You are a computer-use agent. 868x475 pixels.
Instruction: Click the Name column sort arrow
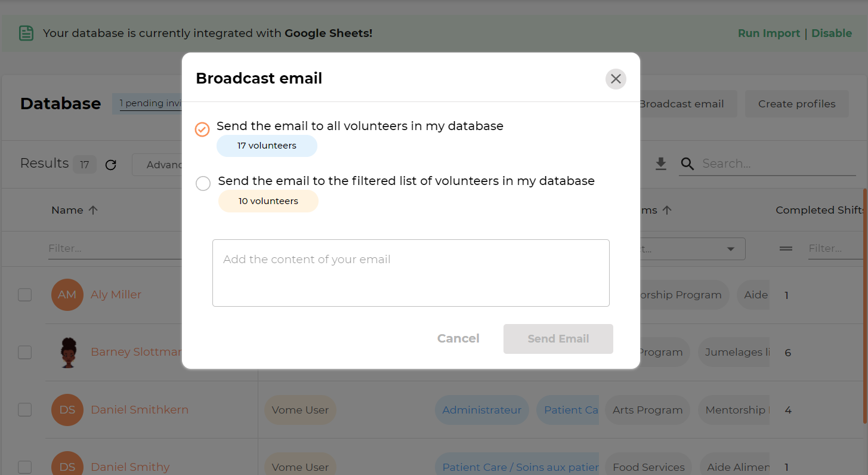point(93,210)
